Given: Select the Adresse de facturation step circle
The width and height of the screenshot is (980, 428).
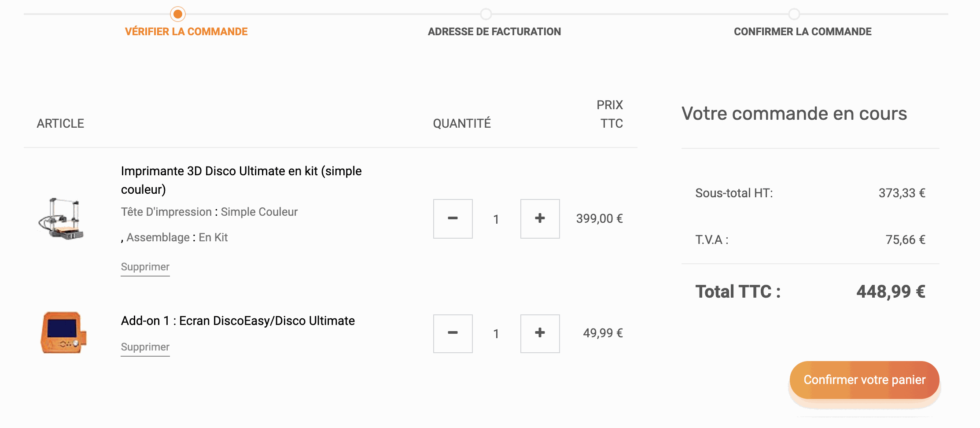Looking at the screenshot, I should point(486,14).
